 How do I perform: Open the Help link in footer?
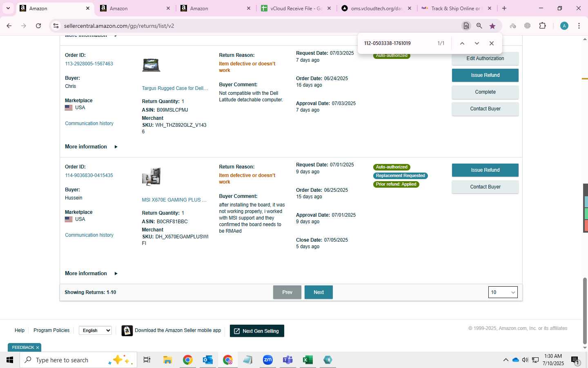click(x=20, y=330)
